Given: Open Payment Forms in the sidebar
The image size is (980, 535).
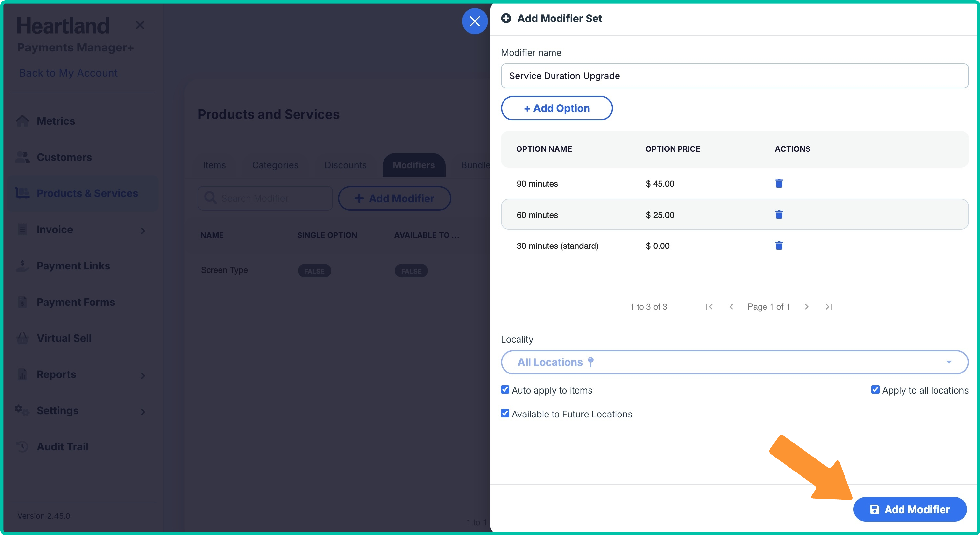Looking at the screenshot, I should (x=82, y=302).
